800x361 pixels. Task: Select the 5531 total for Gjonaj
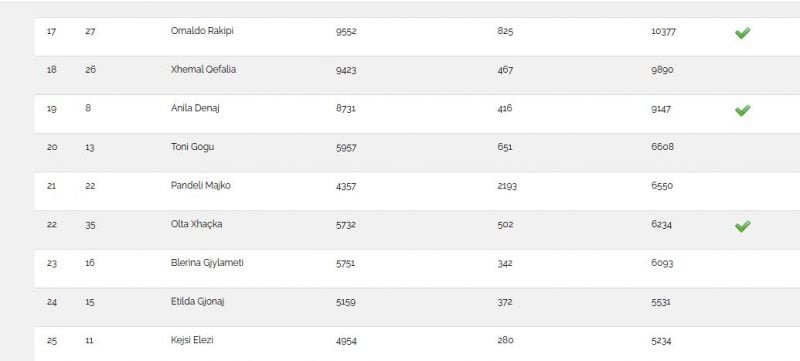661,302
